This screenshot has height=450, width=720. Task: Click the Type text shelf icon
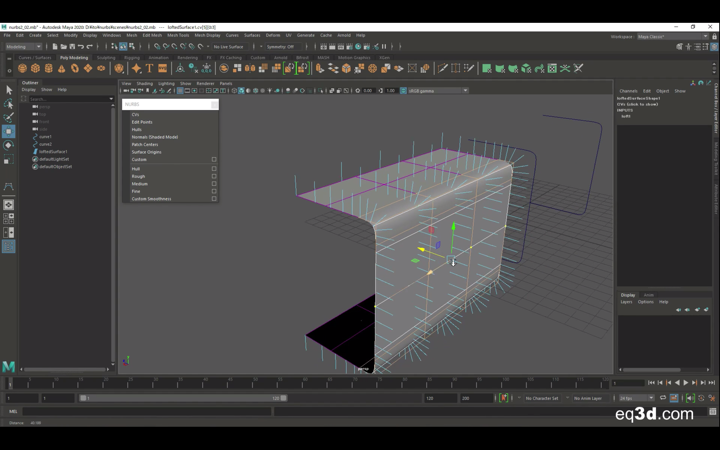[149, 69]
